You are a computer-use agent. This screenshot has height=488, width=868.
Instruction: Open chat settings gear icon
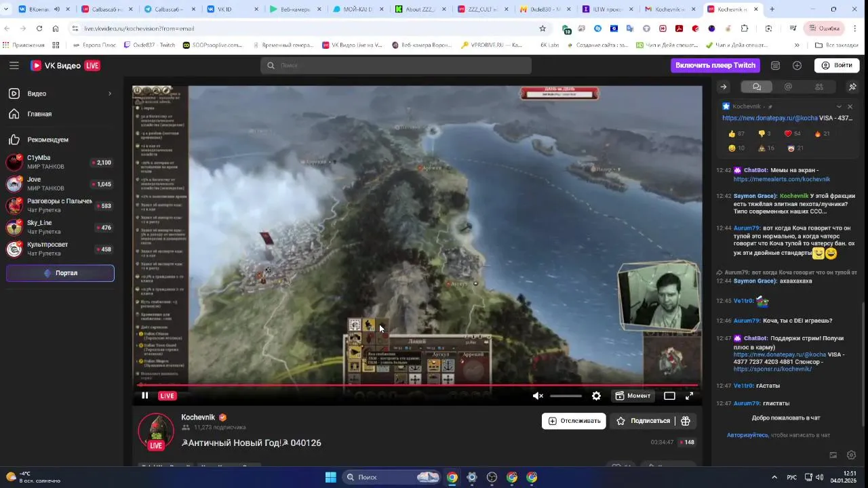[x=852, y=455]
